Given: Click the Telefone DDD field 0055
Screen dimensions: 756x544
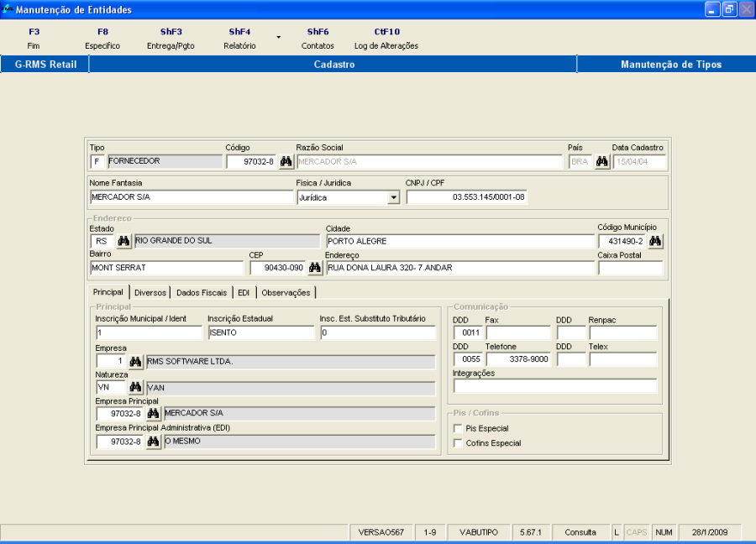Looking at the screenshot, I should coord(468,359).
